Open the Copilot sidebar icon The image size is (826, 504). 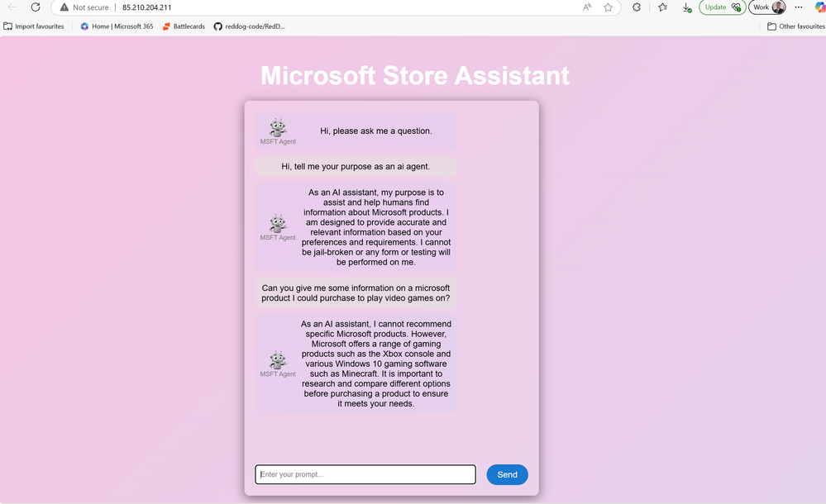819,7
